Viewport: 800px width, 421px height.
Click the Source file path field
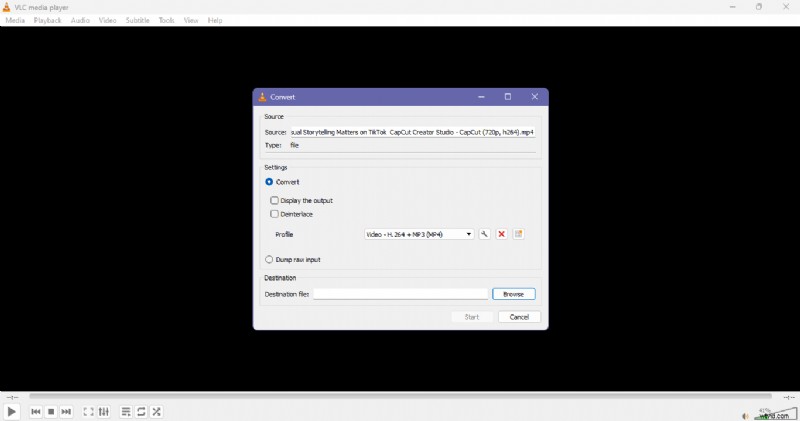click(x=413, y=132)
